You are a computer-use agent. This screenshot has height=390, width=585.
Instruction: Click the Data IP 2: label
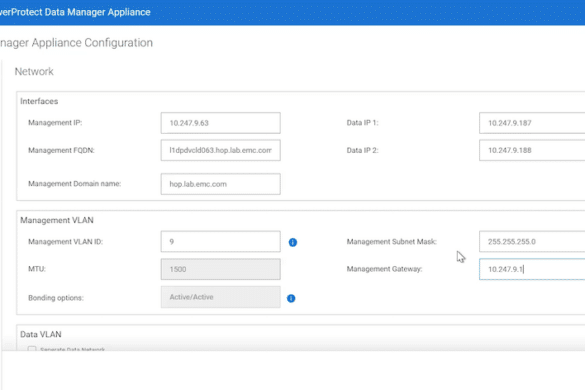[x=362, y=150]
